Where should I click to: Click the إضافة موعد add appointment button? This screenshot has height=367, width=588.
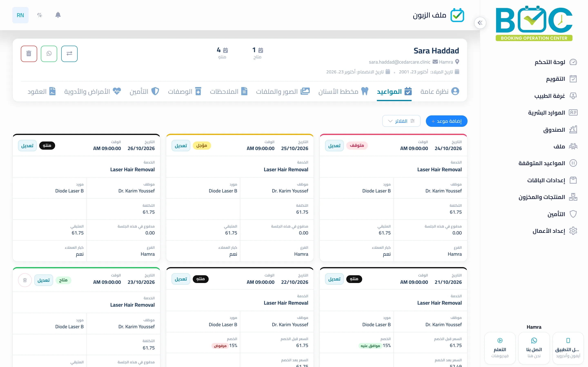click(x=446, y=121)
